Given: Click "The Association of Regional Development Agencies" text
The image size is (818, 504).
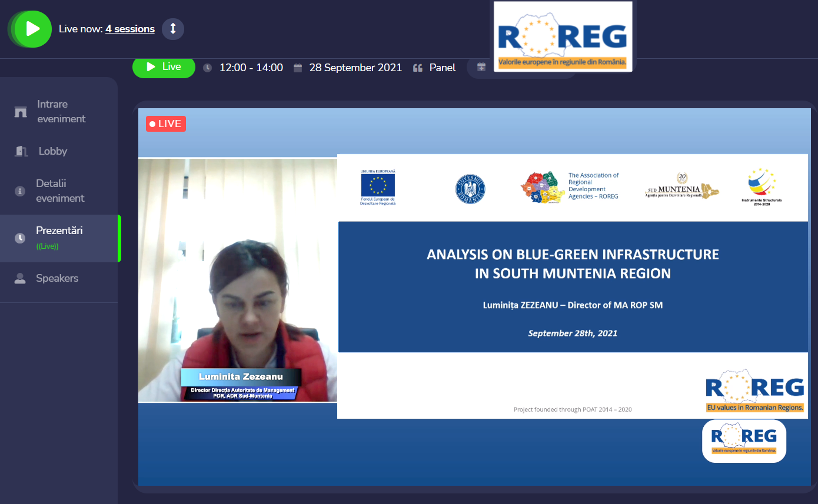Looking at the screenshot, I should pos(594,186).
